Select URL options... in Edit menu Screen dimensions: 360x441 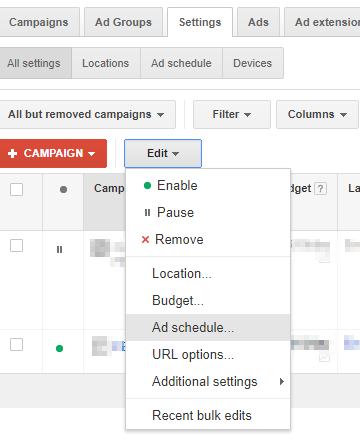208,354
